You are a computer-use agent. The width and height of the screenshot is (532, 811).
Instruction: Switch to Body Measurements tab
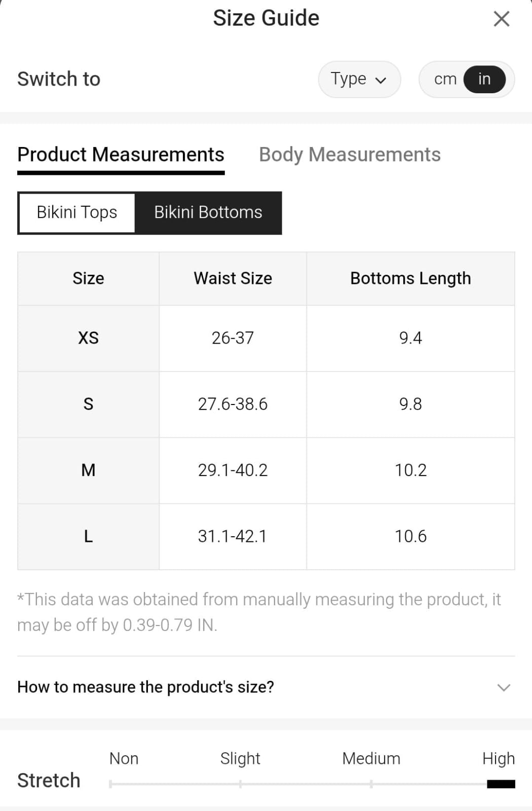coord(350,155)
